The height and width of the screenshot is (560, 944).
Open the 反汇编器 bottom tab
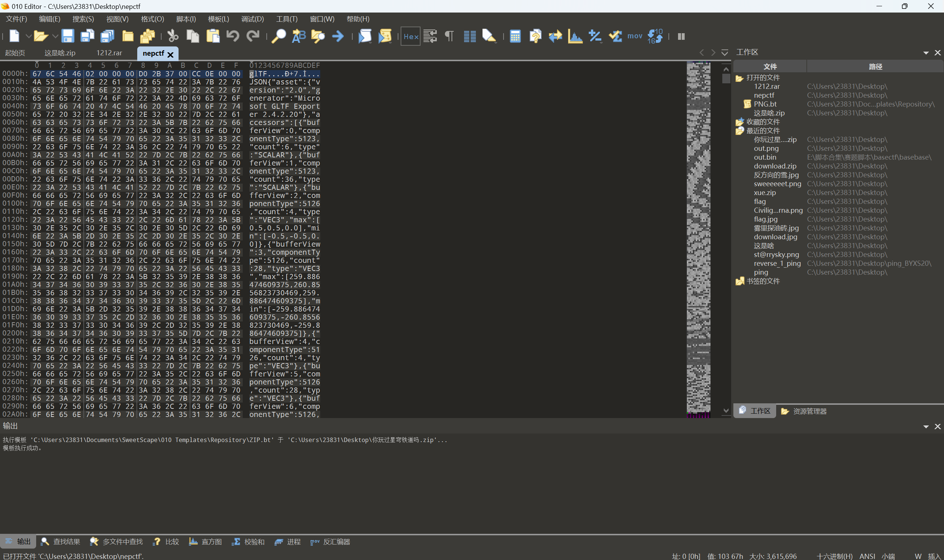331,542
